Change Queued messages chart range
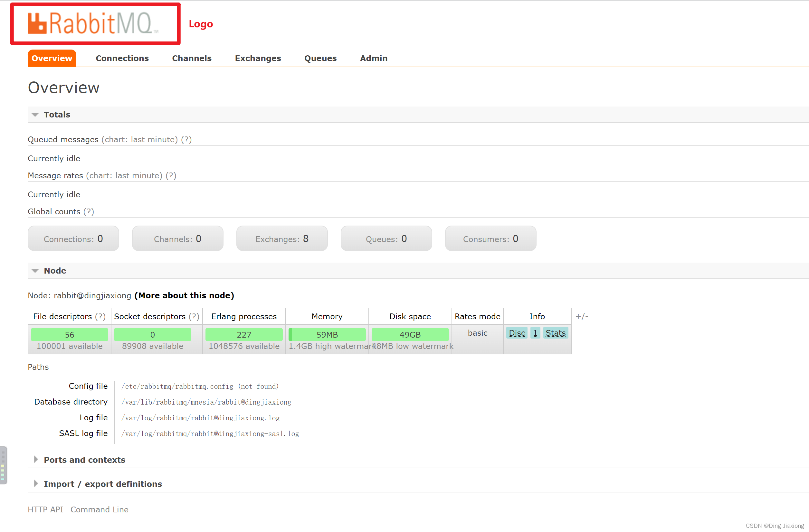809x532 pixels. [139, 140]
